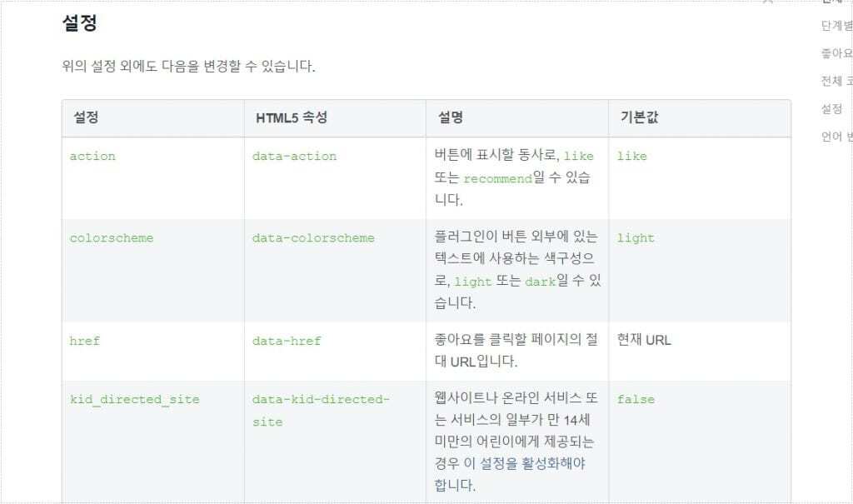Viewport: 853px width, 504px height.
Task: Open the 단계별 link in the sidebar
Action: (836, 26)
